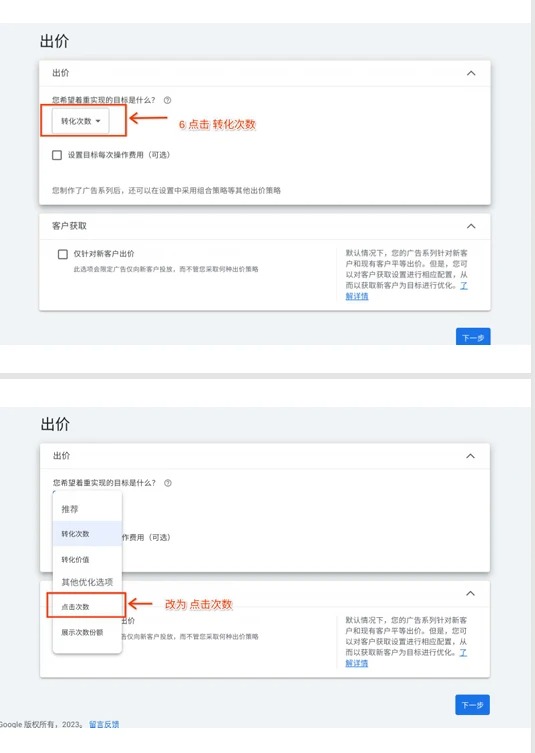Open the 留言反馈 link in the footer

[104, 724]
